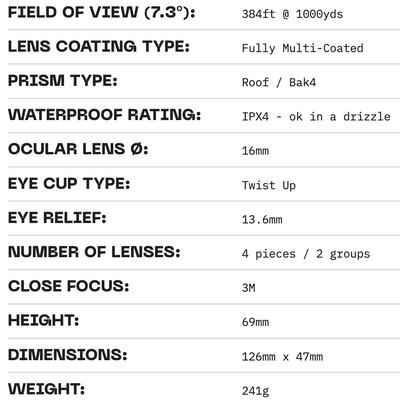Select the Fully Multi-Coated value text
The image size is (400, 400).
[303, 48]
